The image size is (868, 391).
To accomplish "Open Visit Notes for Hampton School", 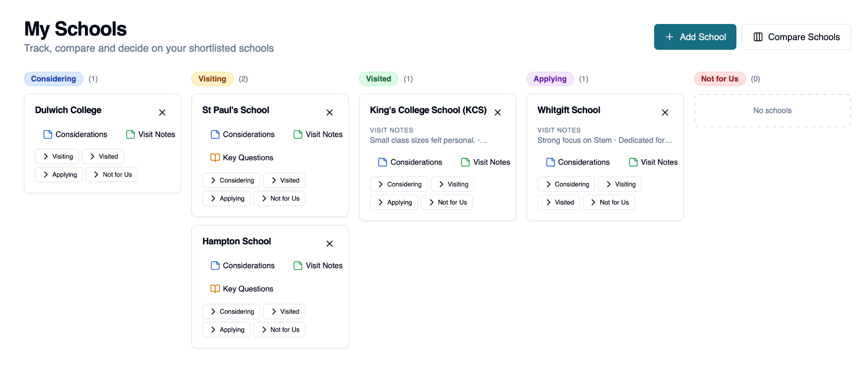I will pos(318,266).
